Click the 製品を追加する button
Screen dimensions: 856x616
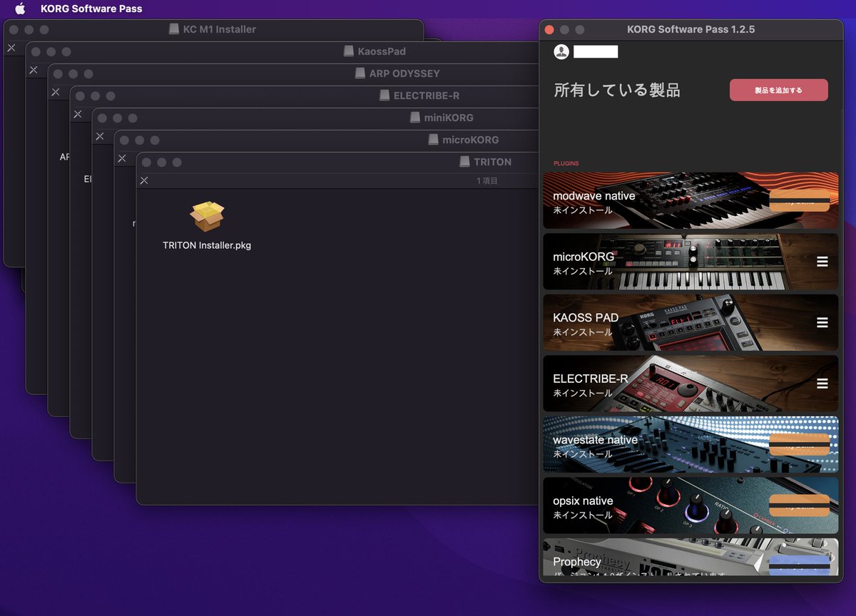point(778,90)
